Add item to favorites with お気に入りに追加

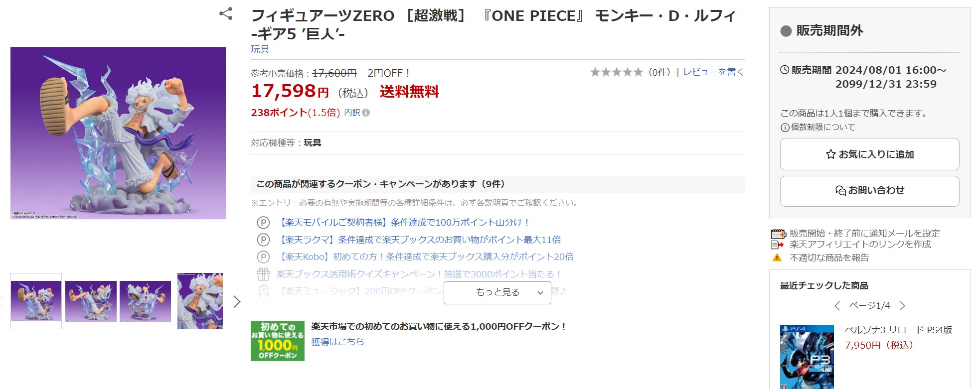tap(869, 154)
